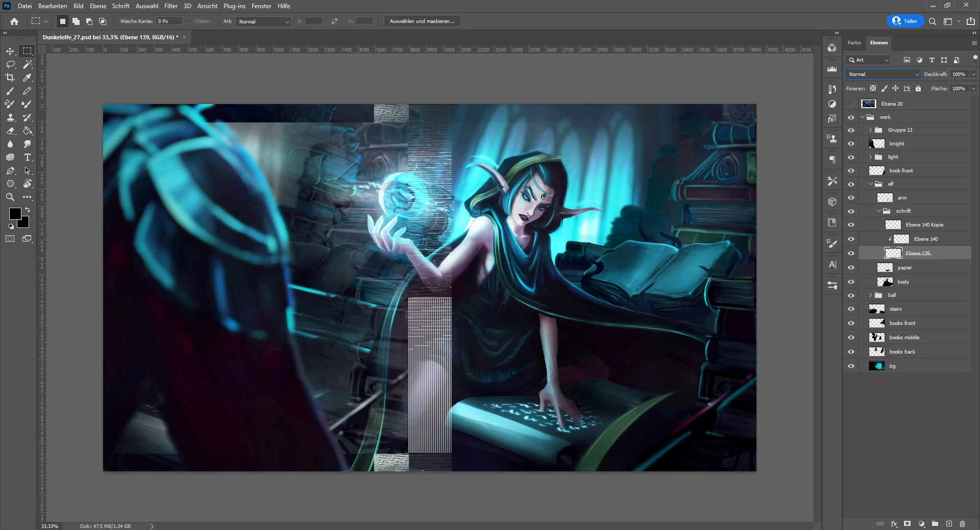The width and height of the screenshot is (980, 530).
Task: Click the background color swatch
Action: click(24, 223)
